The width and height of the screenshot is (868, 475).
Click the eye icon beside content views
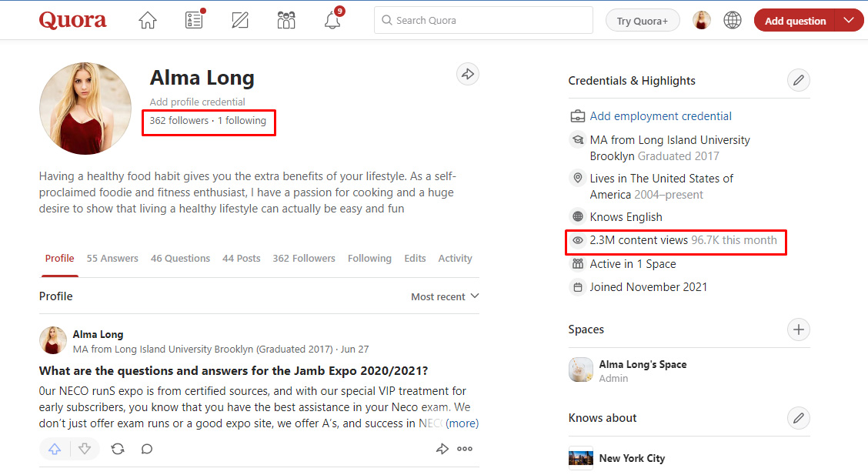tap(577, 240)
